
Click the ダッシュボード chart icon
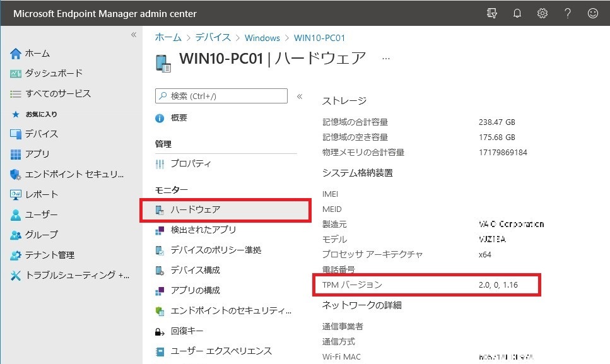click(x=16, y=74)
